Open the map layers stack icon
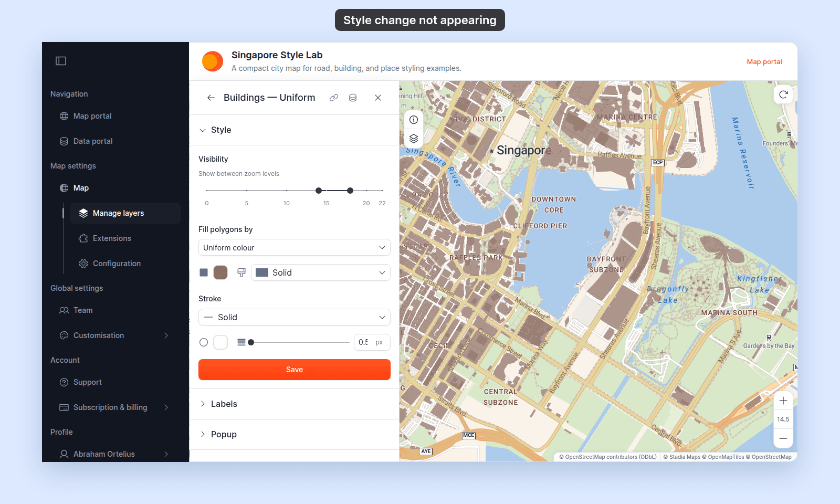840x504 pixels. coord(414,139)
